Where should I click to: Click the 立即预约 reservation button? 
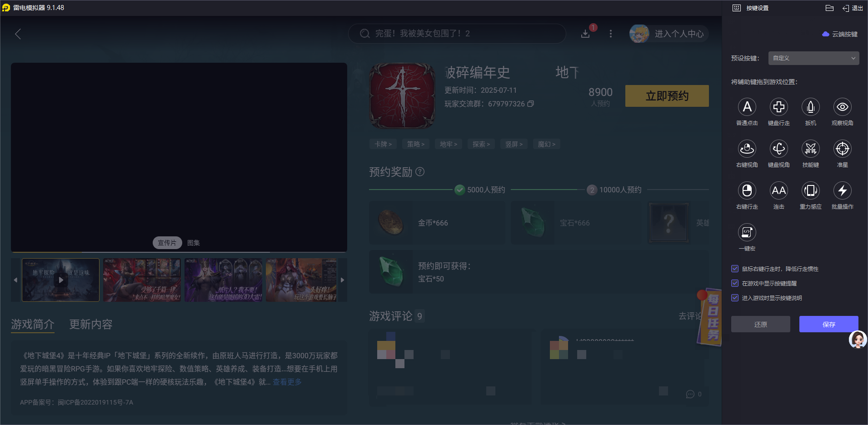(x=666, y=96)
